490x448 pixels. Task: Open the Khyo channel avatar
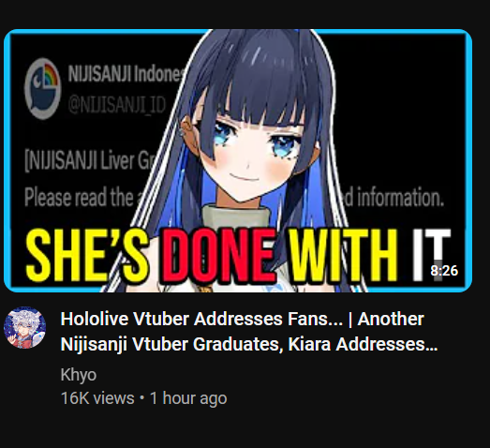tap(24, 327)
